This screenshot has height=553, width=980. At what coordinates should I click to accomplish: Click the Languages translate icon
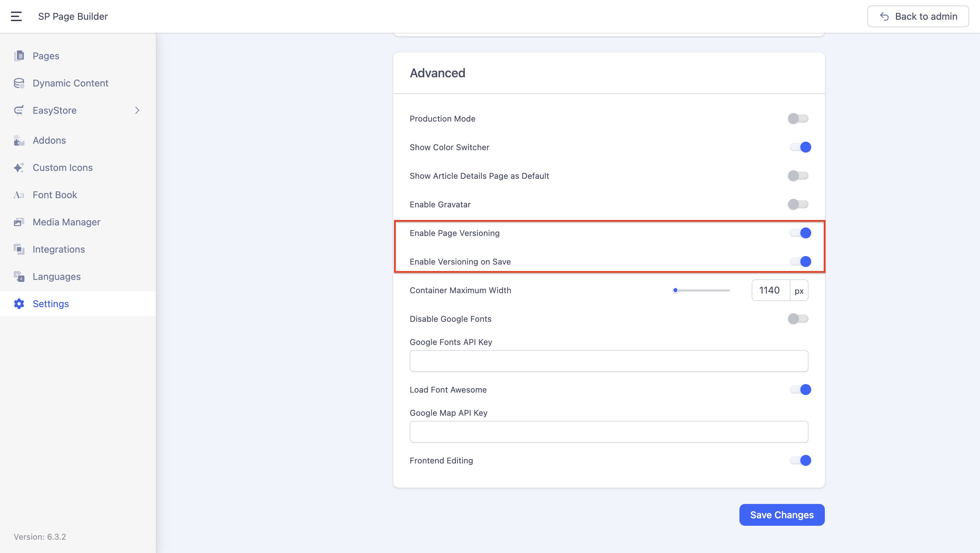19,277
